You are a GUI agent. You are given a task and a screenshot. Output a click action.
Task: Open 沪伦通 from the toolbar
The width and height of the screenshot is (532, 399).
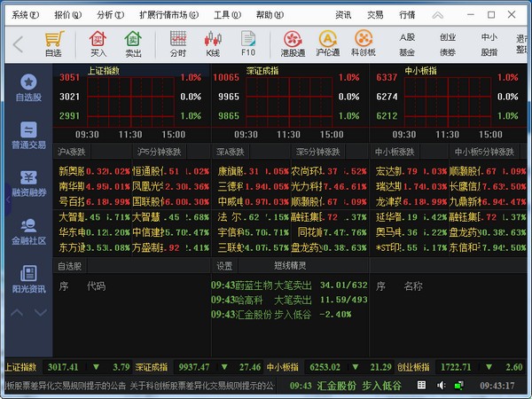click(328, 43)
